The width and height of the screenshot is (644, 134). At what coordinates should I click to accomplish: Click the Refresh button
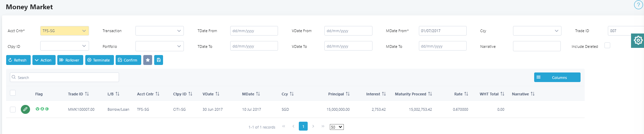coord(18,60)
